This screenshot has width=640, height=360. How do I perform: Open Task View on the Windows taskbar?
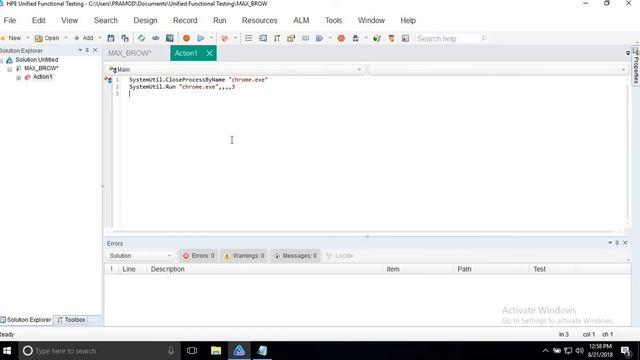pos(192,351)
